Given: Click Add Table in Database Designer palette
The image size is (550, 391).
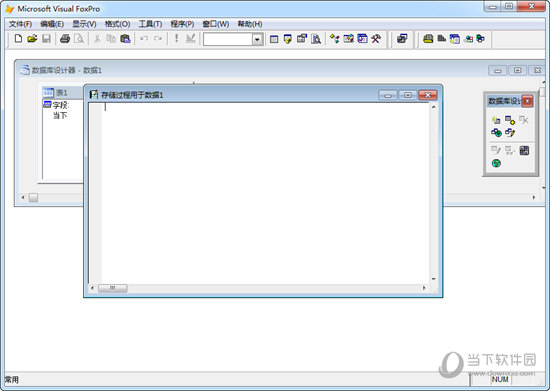Looking at the screenshot, I should pos(510,120).
